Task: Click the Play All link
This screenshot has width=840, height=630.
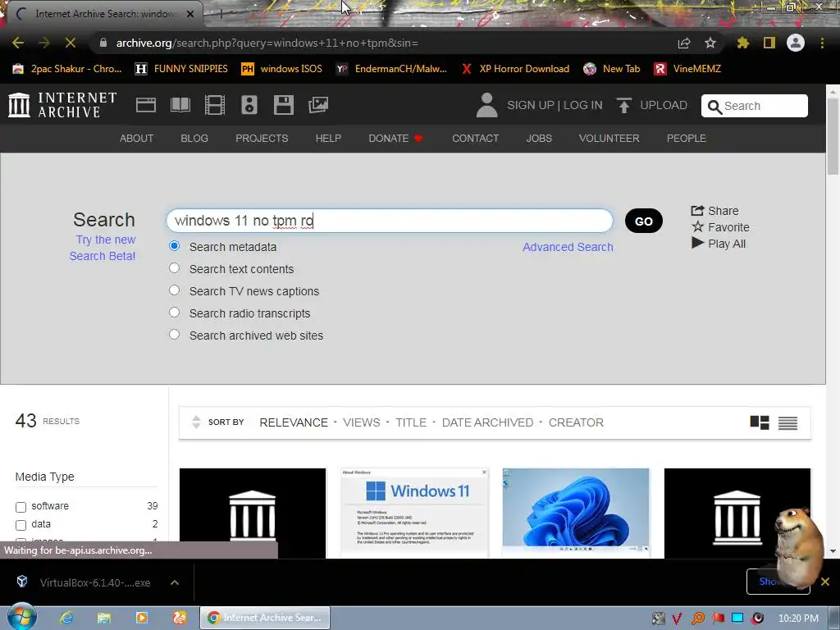Action: click(719, 244)
